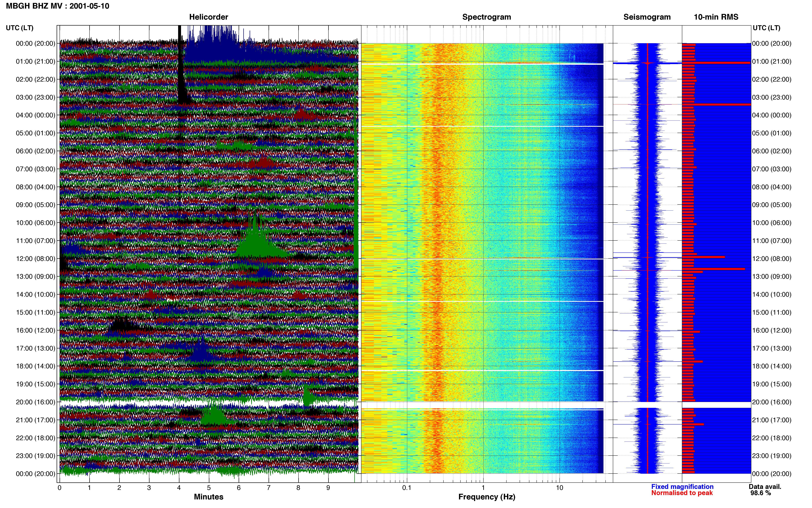Click right-axis time label '09:00 (05:00)'
Image resolution: width=812 pixels, height=508 pixels.
point(772,205)
